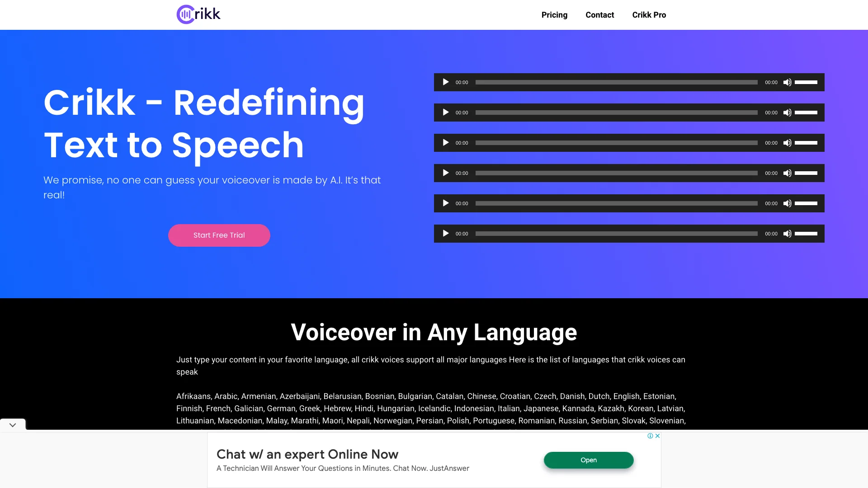Click the play button on fourth audio track
Screen dimensions: 868x488
click(x=445, y=173)
